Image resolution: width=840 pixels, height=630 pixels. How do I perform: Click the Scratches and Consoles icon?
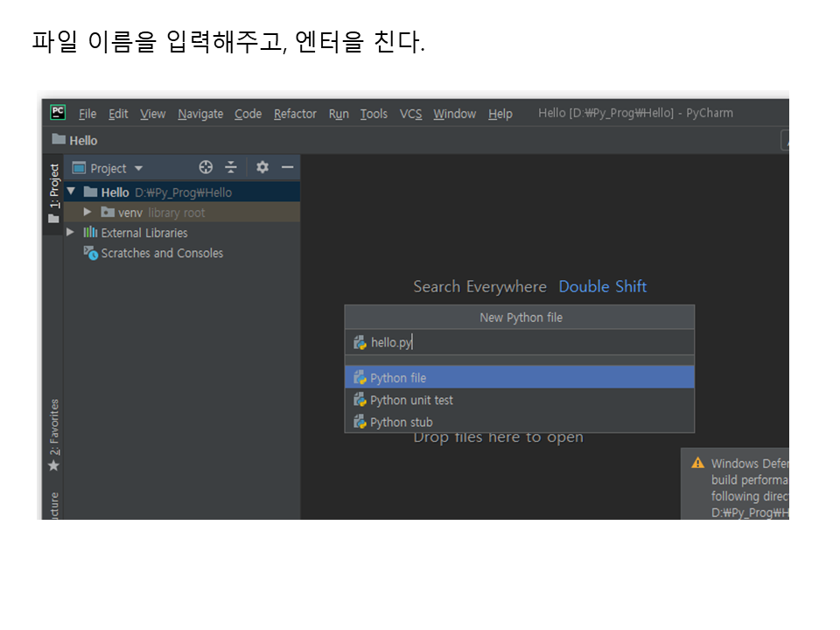pyautogui.click(x=90, y=253)
